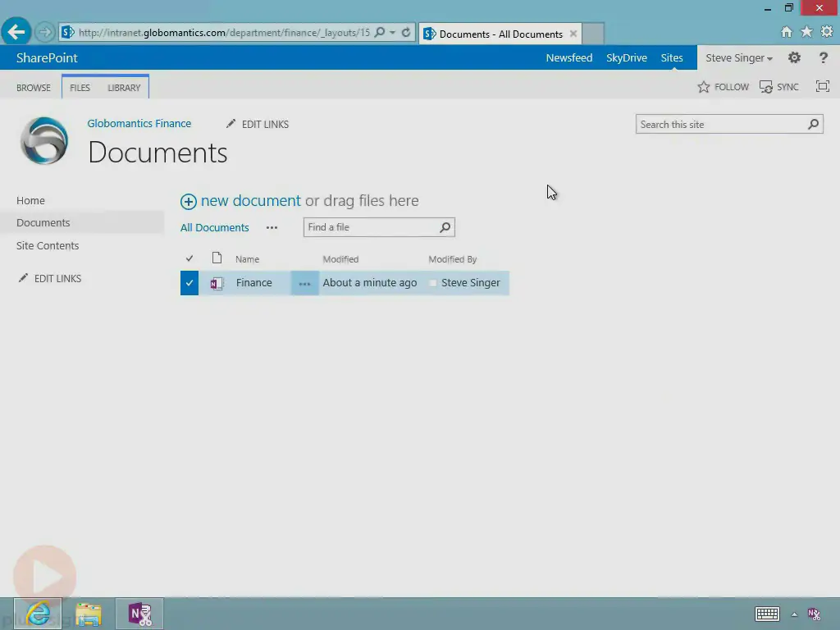Click the plus icon for new document

click(x=188, y=202)
